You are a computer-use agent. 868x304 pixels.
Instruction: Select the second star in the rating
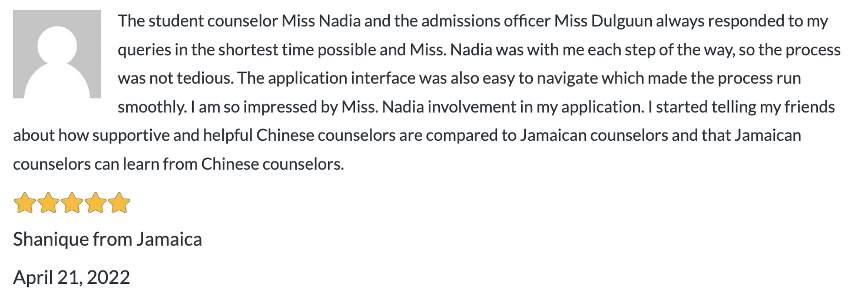click(x=48, y=203)
